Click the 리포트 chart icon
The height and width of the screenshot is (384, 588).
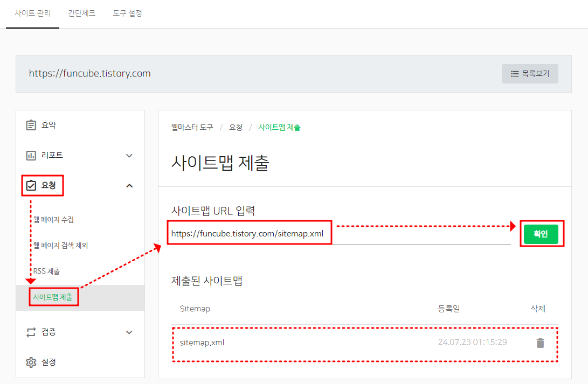pos(31,156)
